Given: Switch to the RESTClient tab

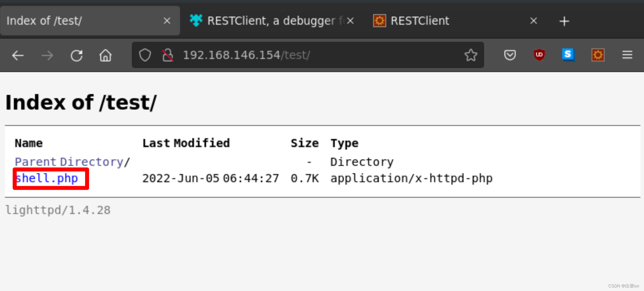Looking at the screenshot, I should [455, 21].
